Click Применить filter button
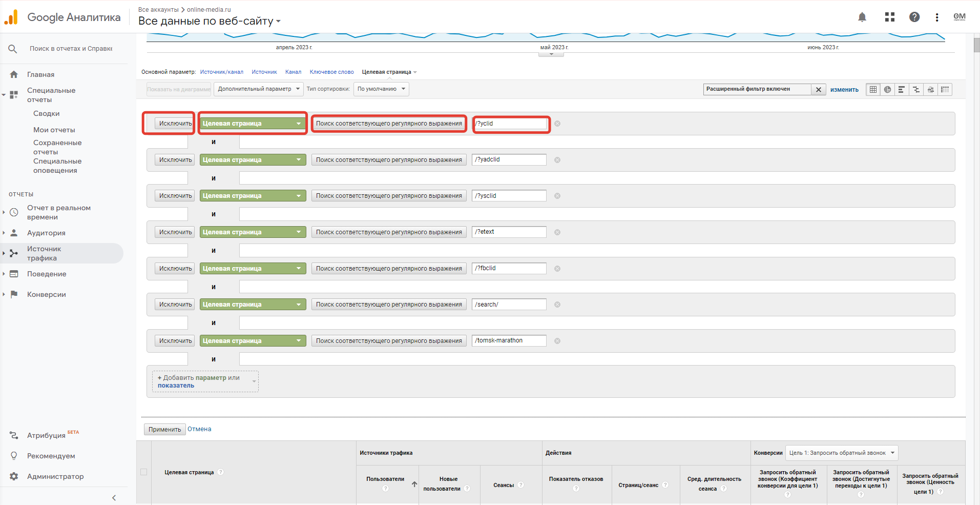This screenshot has width=980, height=505. 164,430
